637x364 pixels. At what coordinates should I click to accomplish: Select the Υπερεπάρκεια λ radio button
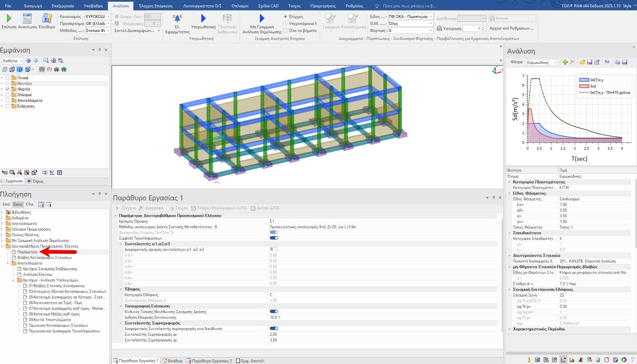point(286,24)
